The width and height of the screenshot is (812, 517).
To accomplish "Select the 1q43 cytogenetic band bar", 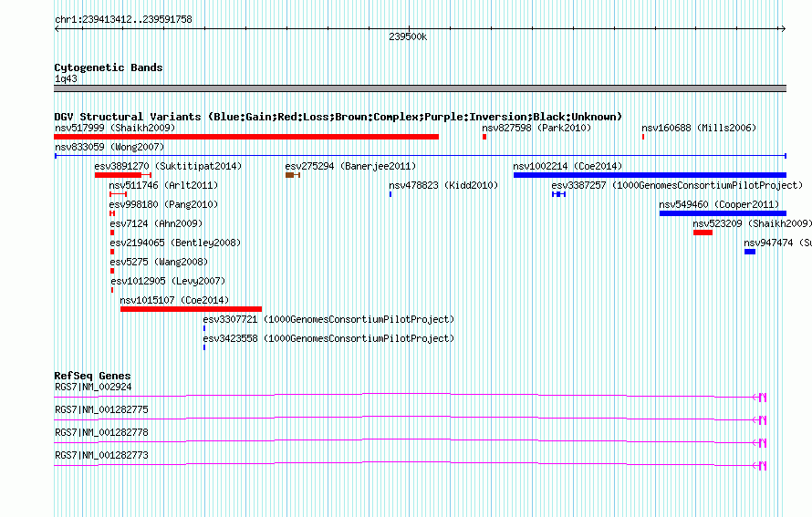I will click(421, 88).
